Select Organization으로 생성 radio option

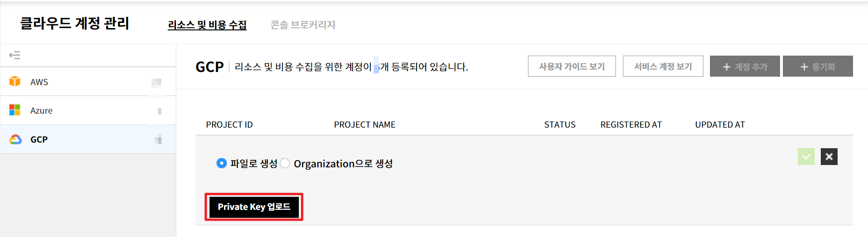285,163
